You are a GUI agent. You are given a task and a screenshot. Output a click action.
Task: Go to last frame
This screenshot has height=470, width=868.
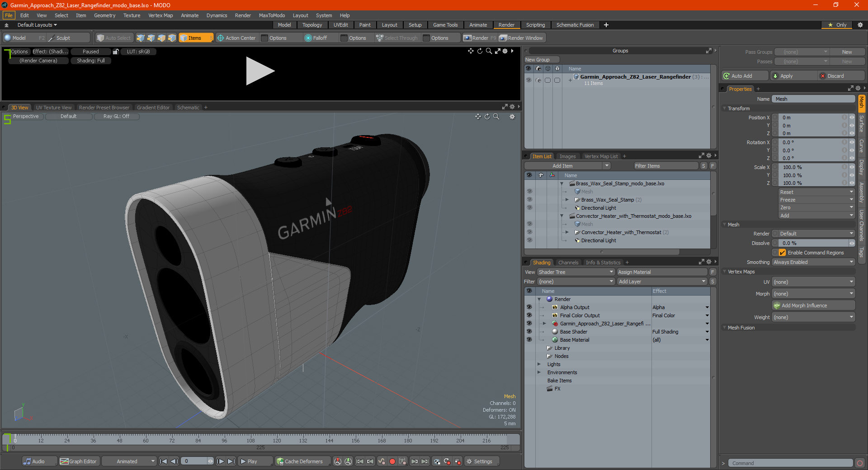pos(231,461)
